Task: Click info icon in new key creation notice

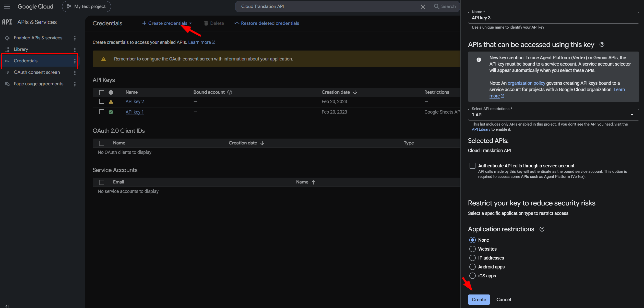Action: 479,60
